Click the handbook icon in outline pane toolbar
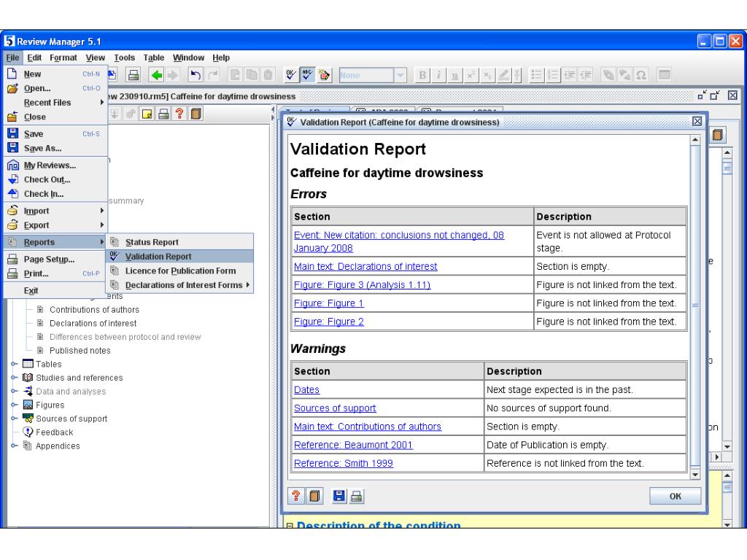747x560 pixels. point(196,114)
